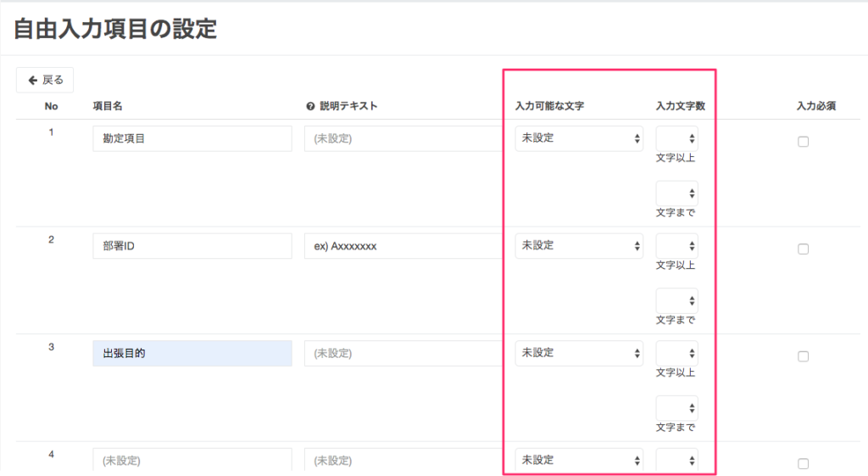Click the empty 項目名 field in row 4
This screenshot has height=476, width=868.
pos(192,460)
